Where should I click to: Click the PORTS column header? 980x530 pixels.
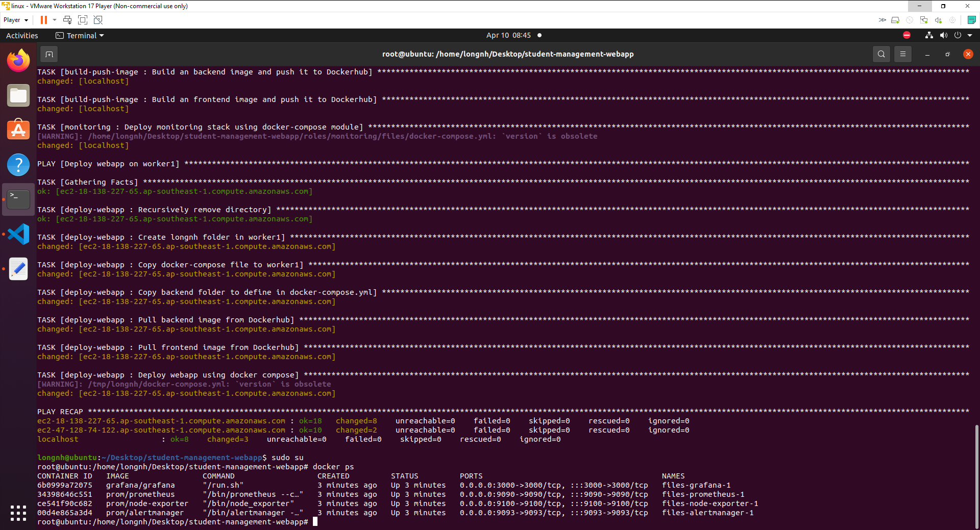coord(471,476)
